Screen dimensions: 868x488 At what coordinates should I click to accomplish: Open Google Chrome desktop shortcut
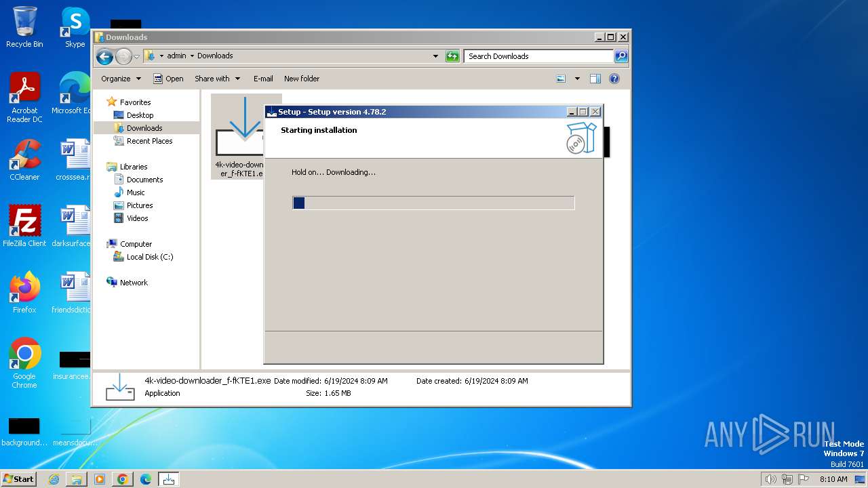coord(24,363)
